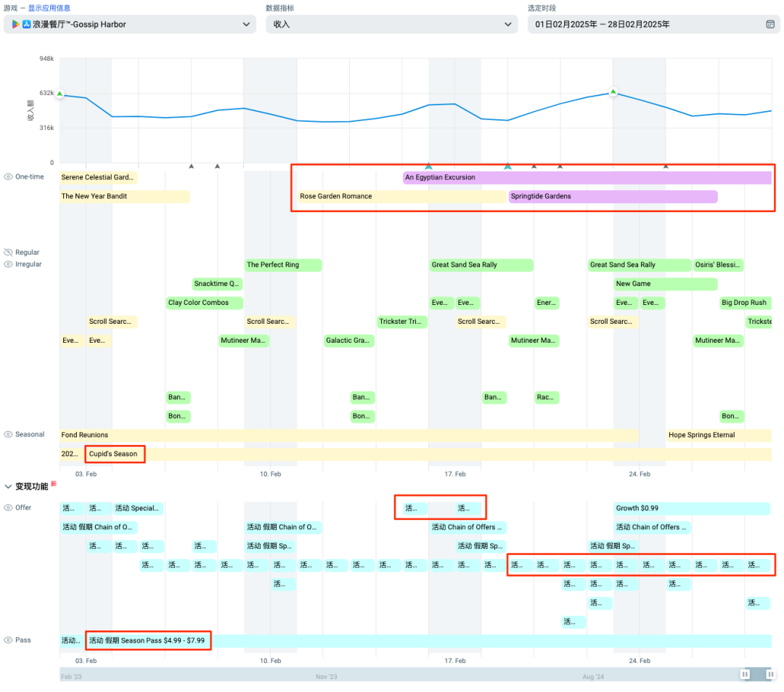Select Serene Celestial Gard... event bar
Image resolution: width=784 pixels, height=692 pixels.
[98, 177]
